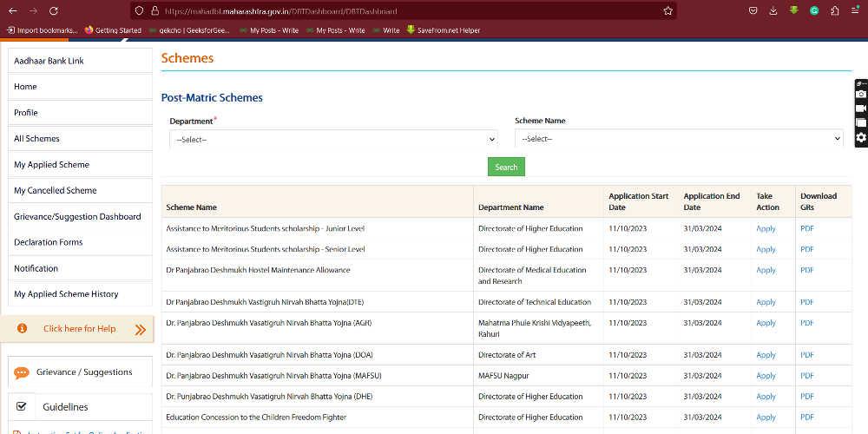Apply for Nirvah Bhatta Yojna (DOA)

(766, 355)
